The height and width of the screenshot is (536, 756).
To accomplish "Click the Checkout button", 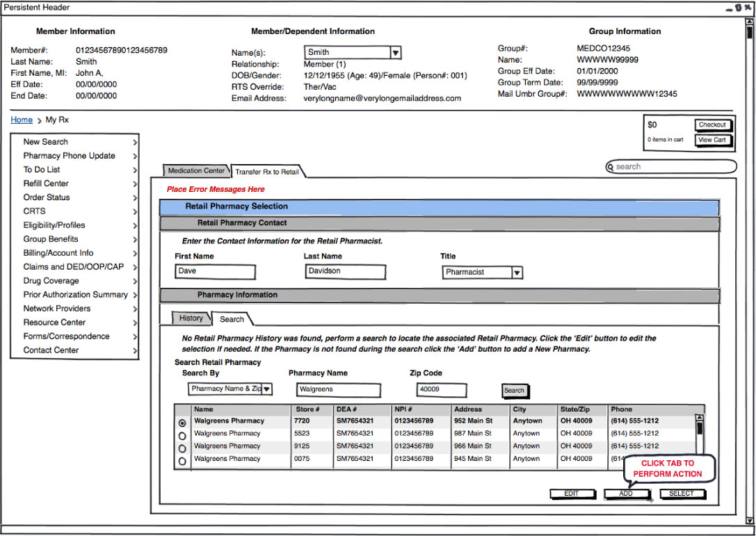I will click(x=713, y=125).
